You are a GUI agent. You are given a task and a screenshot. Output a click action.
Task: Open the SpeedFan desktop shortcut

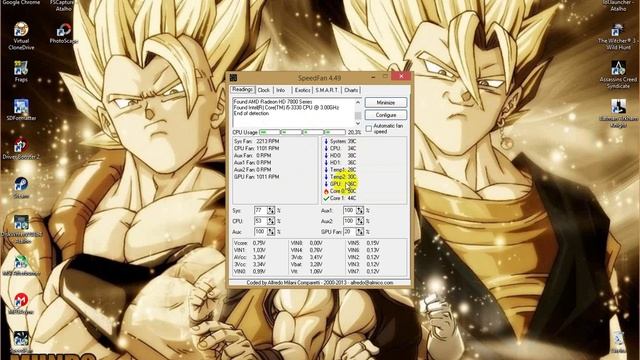click(21, 342)
